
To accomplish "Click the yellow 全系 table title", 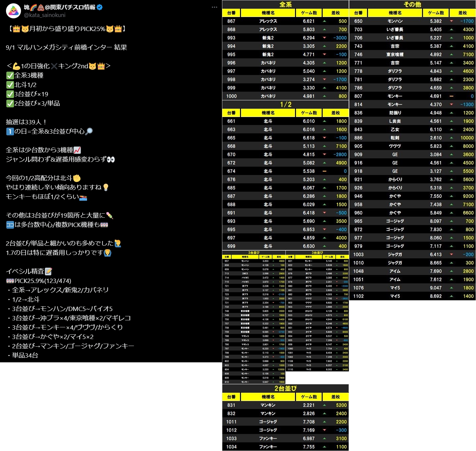I will point(285,4).
